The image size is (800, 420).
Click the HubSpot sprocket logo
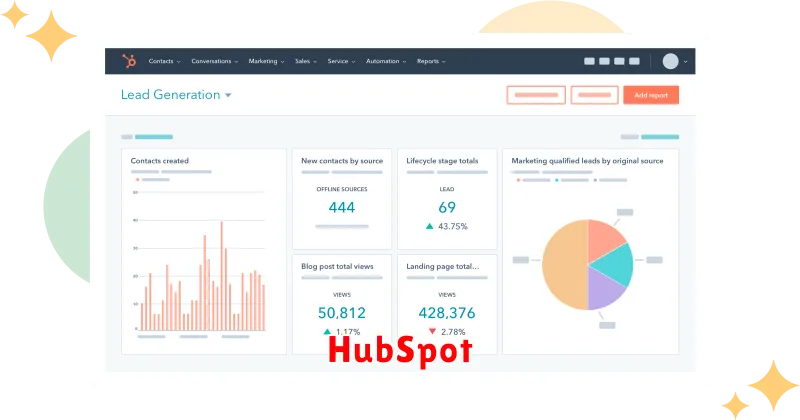click(x=128, y=61)
